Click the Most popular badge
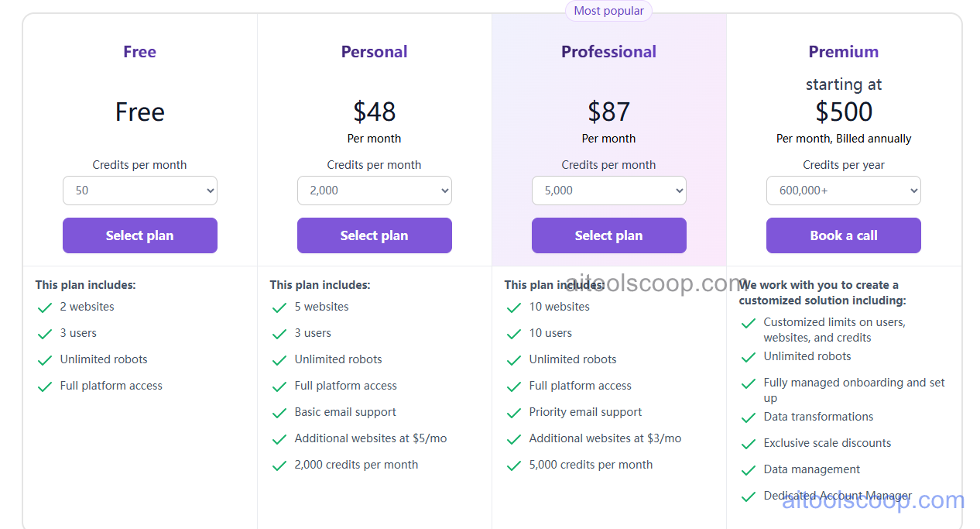The height and width of the screenshot is (529, 980). (x=608, y=10)
